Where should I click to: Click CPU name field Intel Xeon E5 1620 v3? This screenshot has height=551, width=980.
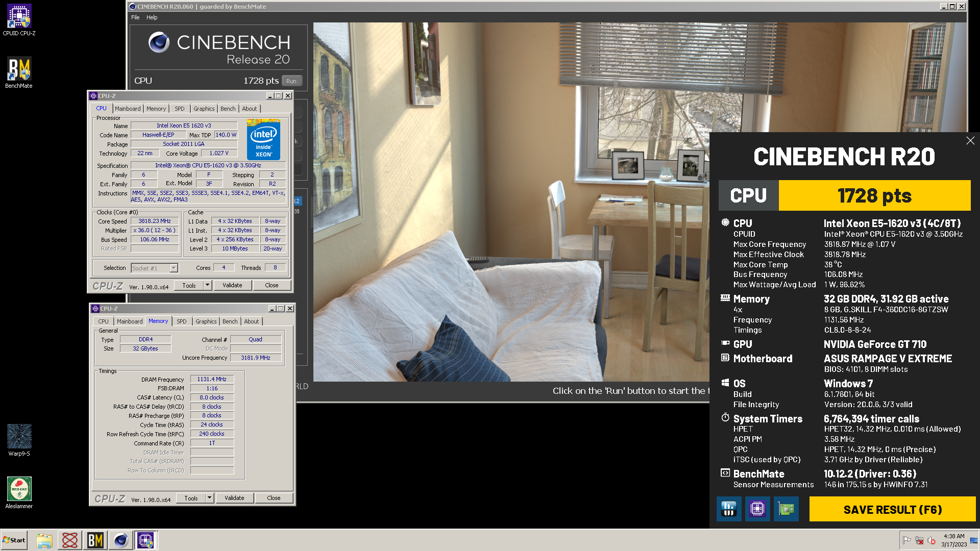pos(184,126)
